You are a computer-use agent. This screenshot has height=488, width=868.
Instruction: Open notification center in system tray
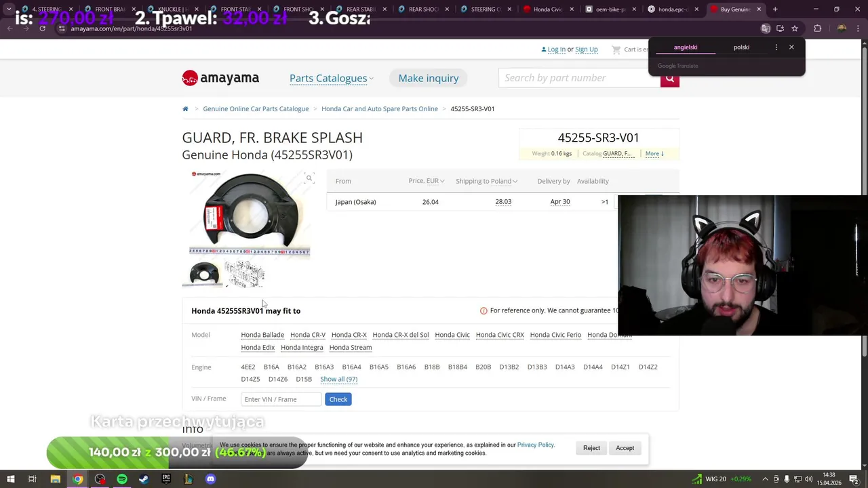[x=854, y=479]
